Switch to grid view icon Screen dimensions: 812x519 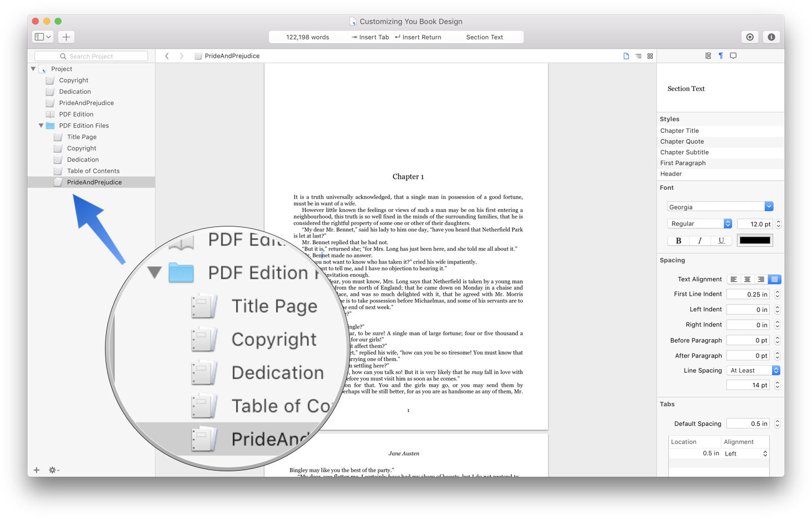click(x=650, y=56)
